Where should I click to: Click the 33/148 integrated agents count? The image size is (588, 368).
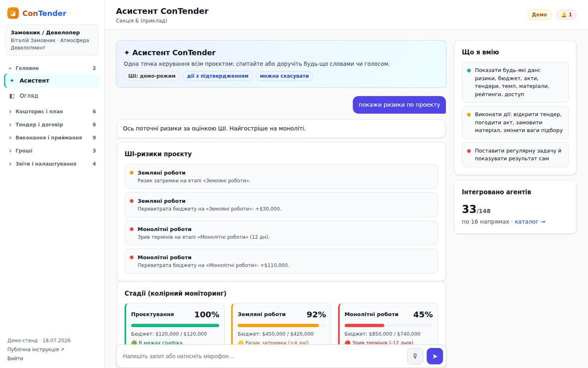[x=476, y=209]
